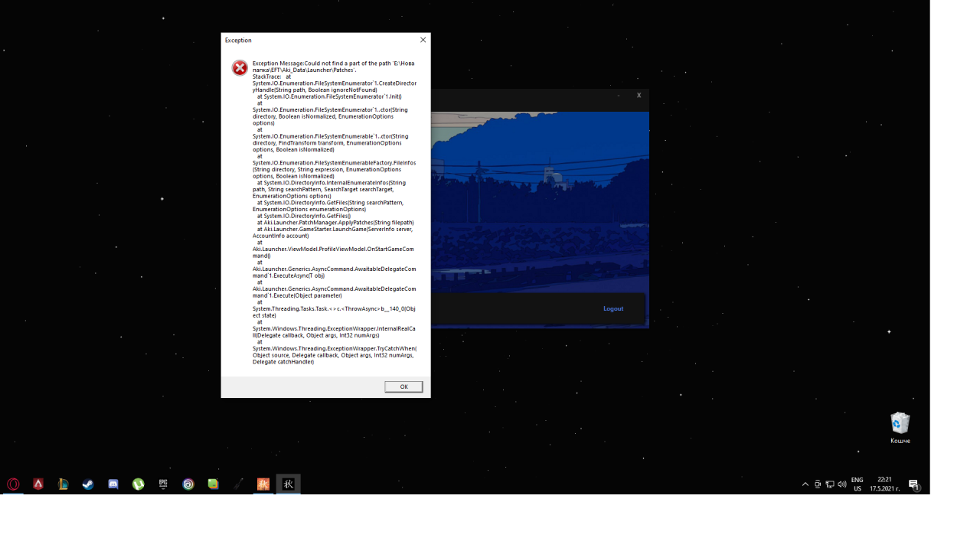Open the notification Action Center
The height and width of the screenshot is (551, 980).
(x=913, y=484)
